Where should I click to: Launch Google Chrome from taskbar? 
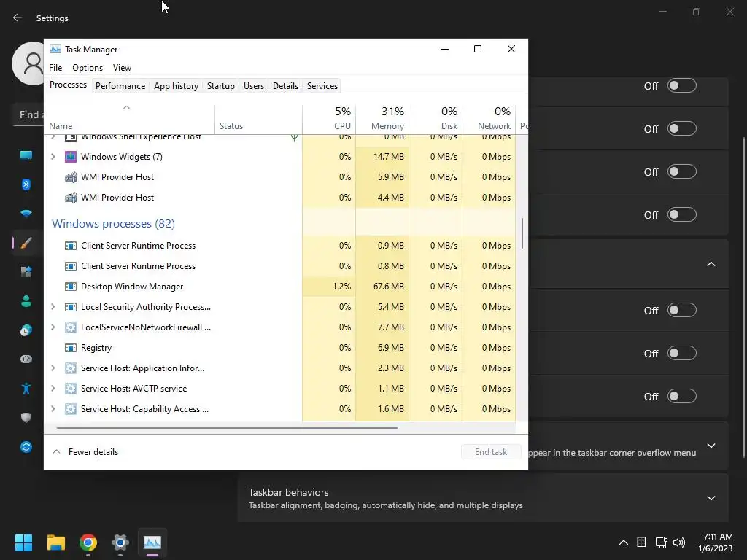(x=88, y=542)
